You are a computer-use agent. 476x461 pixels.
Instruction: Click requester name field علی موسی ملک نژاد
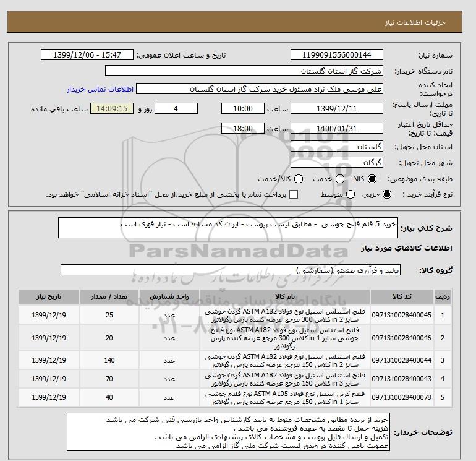[259, 89]
